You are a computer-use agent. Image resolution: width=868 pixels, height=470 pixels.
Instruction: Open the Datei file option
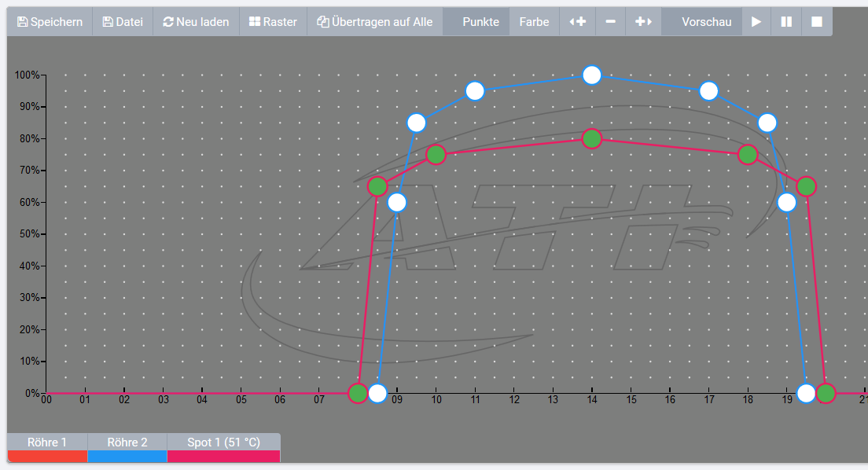(123, 22)
